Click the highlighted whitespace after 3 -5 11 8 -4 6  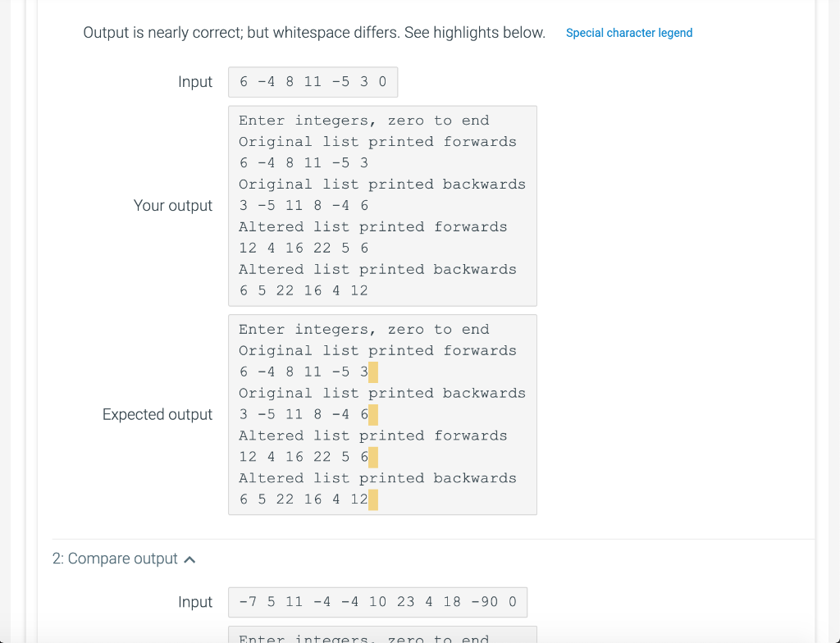(x=373, y=415)
